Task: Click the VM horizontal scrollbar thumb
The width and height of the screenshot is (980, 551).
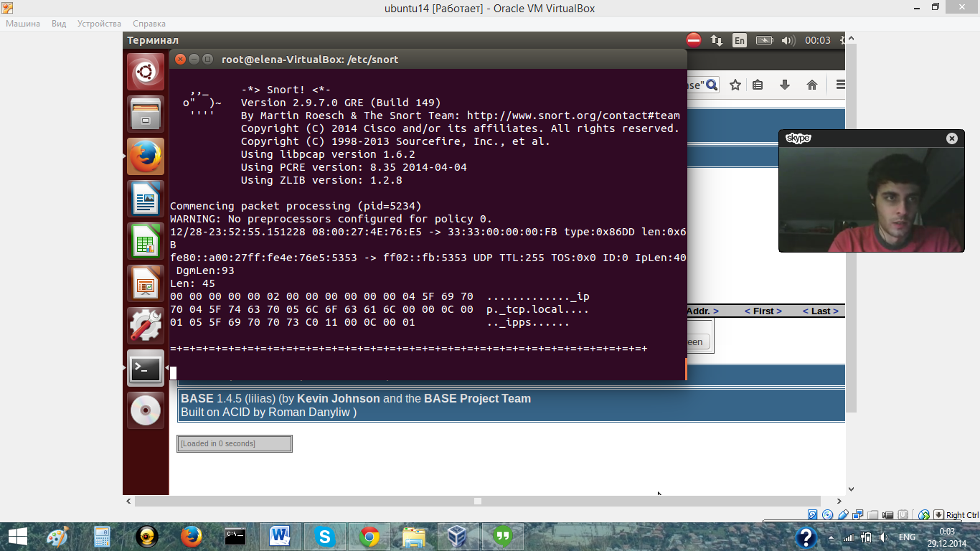Action: pyautogui.click(x=477, y=501)
